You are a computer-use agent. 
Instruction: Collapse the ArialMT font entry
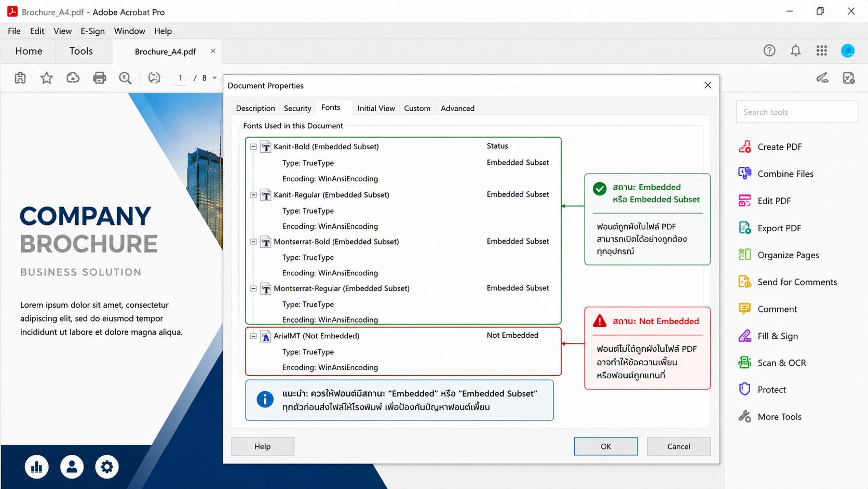pyautogui.click(x=253, y=336)
